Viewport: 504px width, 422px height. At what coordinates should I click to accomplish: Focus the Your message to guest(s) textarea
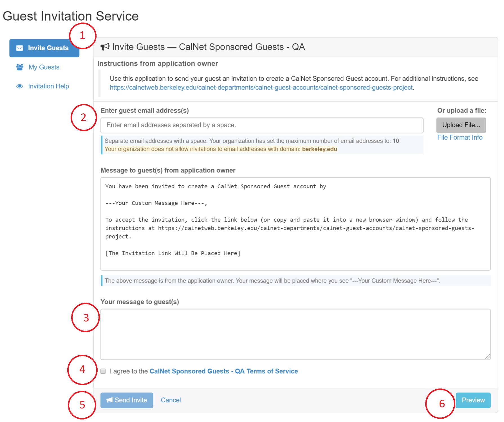(x=295, y=334)
